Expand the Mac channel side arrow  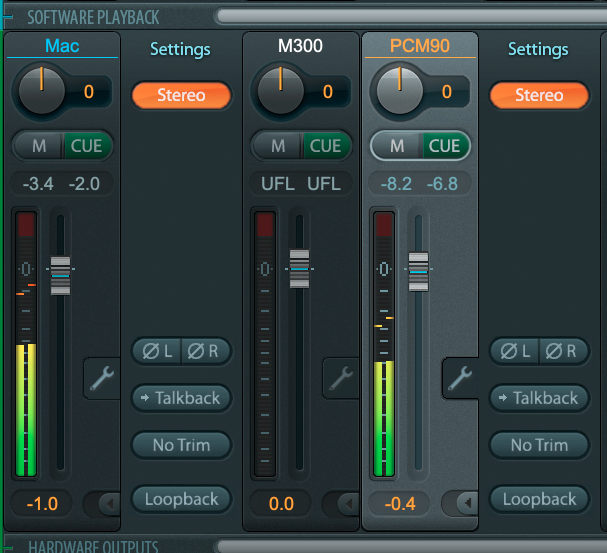(x=110, y=503)
